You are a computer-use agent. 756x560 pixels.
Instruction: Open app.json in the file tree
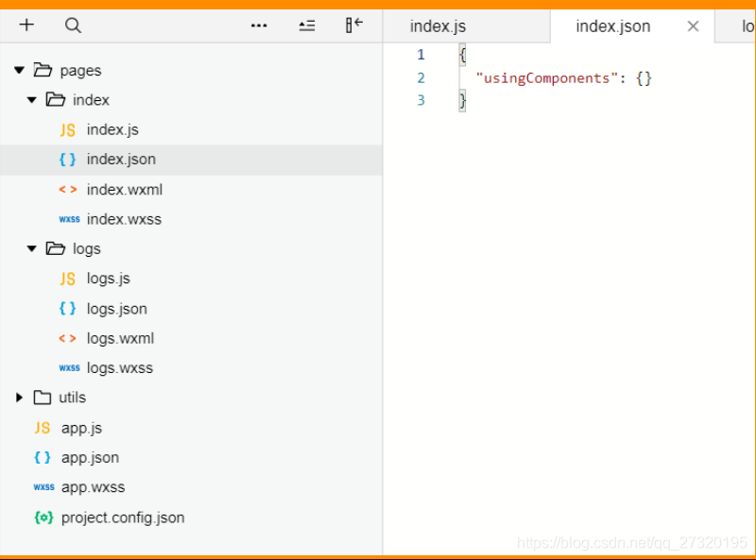90,457
